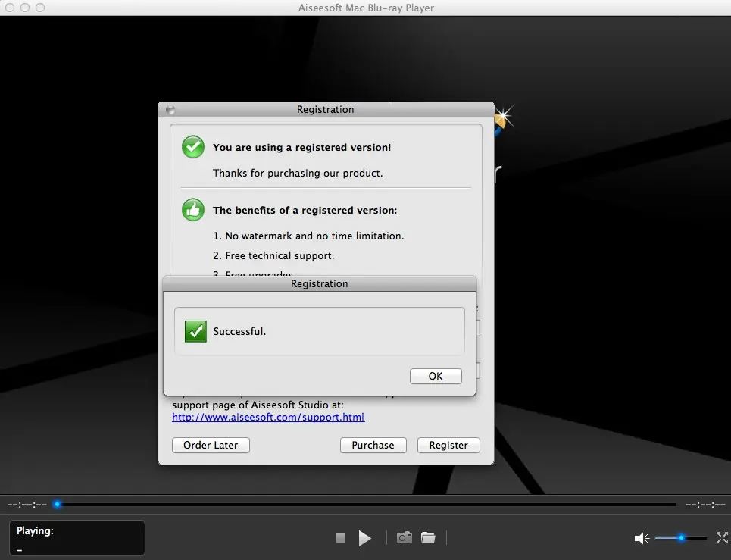Viewport: 731px width, 560px height.
Task: Click the volume slider handle
Action: [681, 537]
